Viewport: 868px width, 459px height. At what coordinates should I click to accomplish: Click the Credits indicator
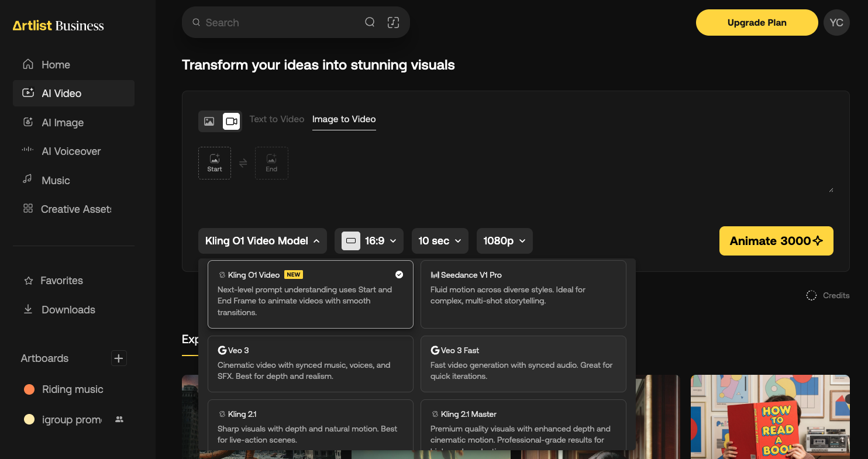[x=828, y=295]
